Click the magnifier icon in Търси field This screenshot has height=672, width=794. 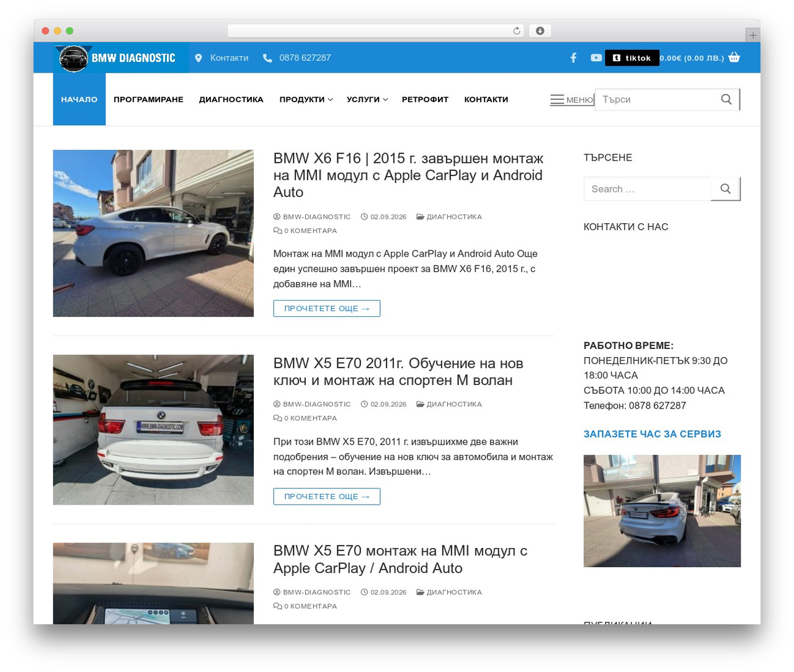[726, 99]
